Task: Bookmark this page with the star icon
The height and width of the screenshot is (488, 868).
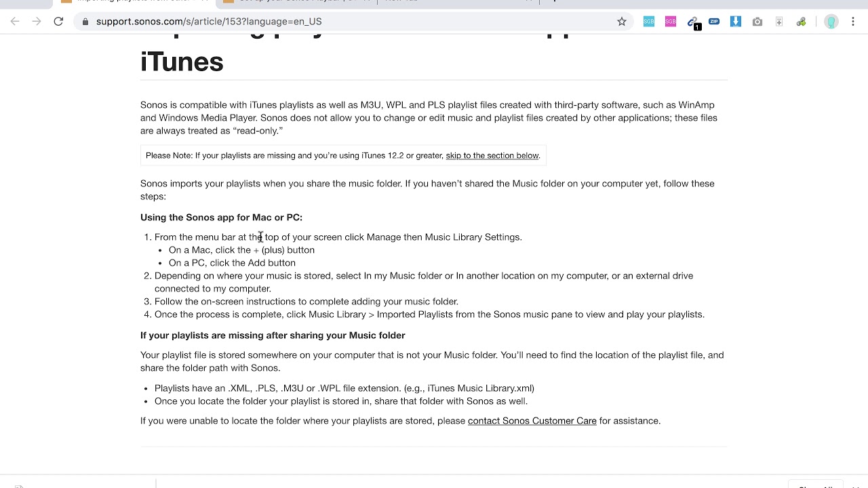Action: point(622,22)
